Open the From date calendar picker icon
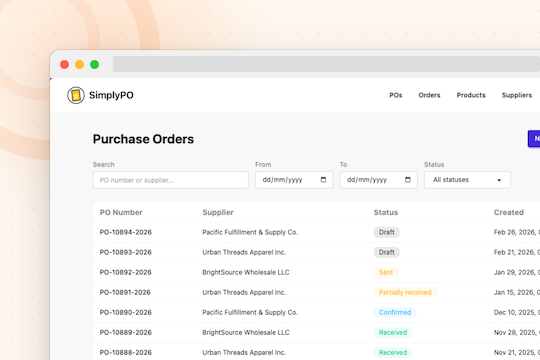The width and height of the screenshot is (540, 360). tap(323, 180)
